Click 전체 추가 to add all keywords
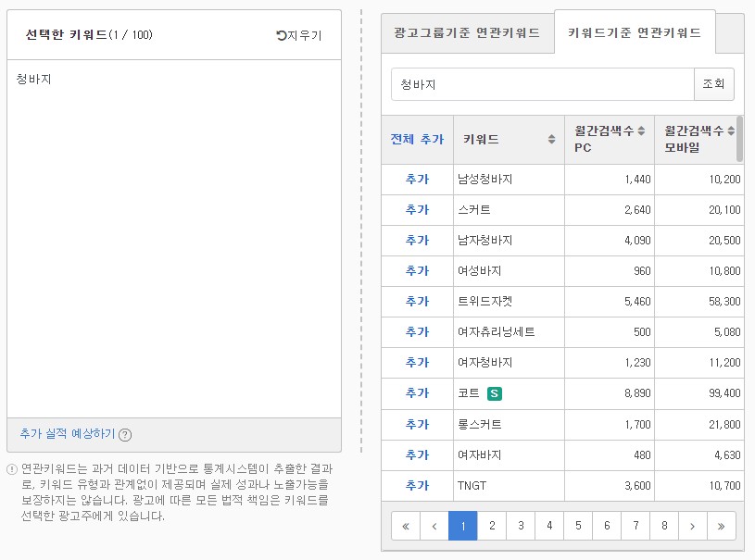755x560 pixels. pos(415,139)
